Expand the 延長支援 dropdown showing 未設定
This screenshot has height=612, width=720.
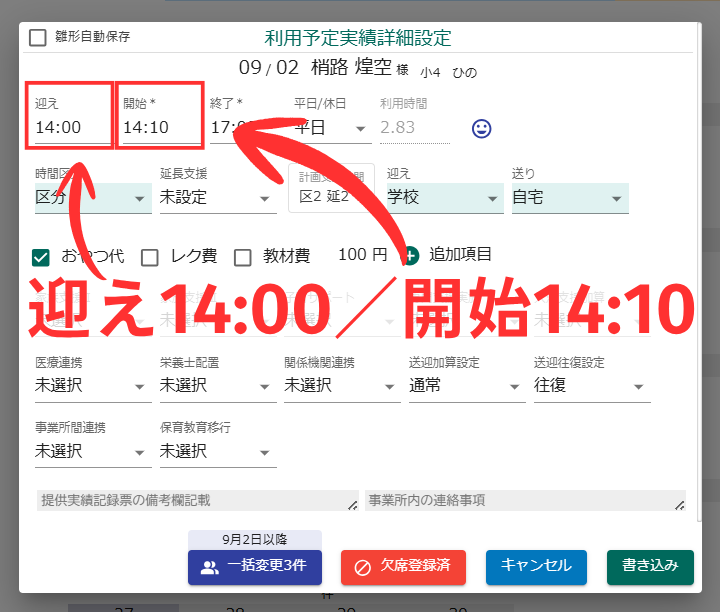[218, 198]
